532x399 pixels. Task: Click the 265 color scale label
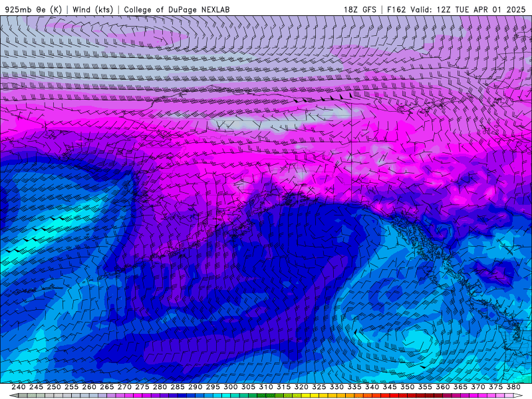click(x=107, y=387)
